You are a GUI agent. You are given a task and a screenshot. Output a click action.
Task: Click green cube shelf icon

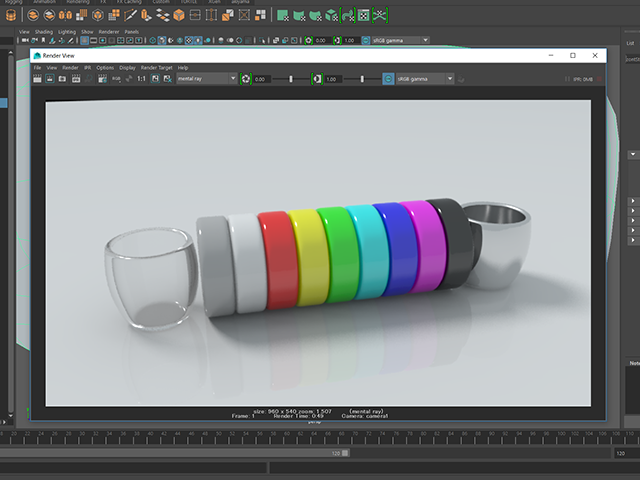331,16
